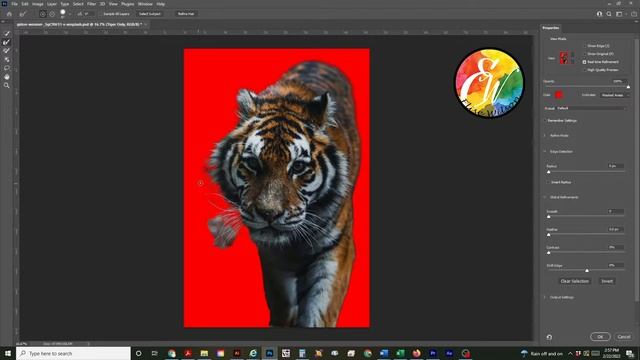Toggle the Remember Settings checkbox
This screenshot has height=360, width=640.
[x=545, y=121]
